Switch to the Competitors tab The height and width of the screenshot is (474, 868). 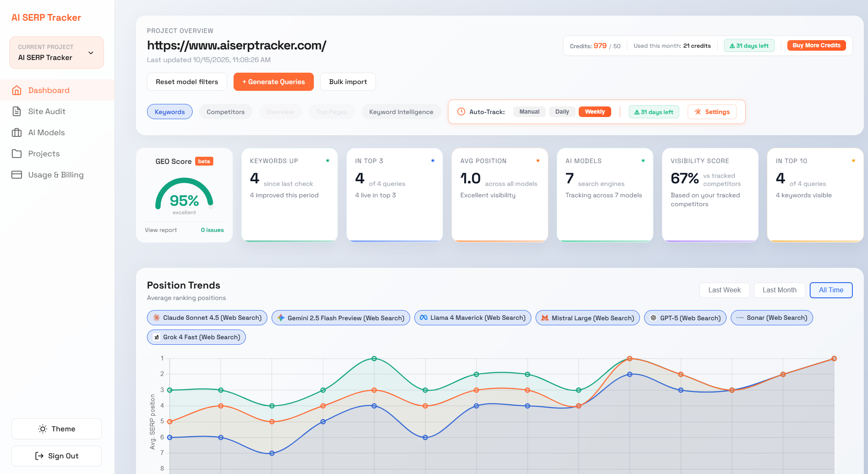[226, 112]
